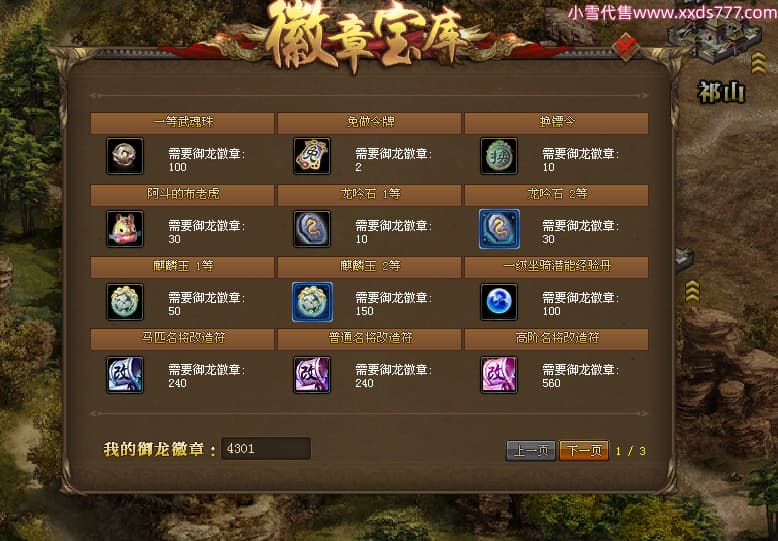Pick the 普通名将改造符 purple talisman icon

pos(312,375)
